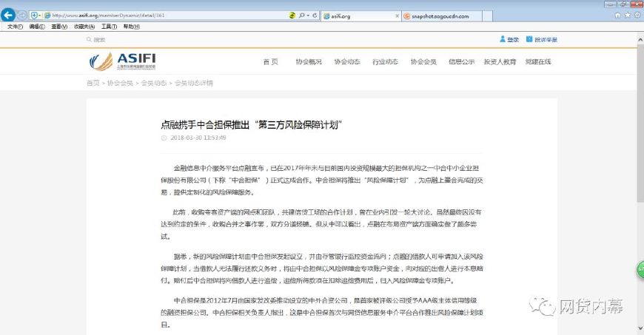Switch to the snapshot.sogoucdn.com tab
This screenshot has width=644, height=335.
point(441,16)
